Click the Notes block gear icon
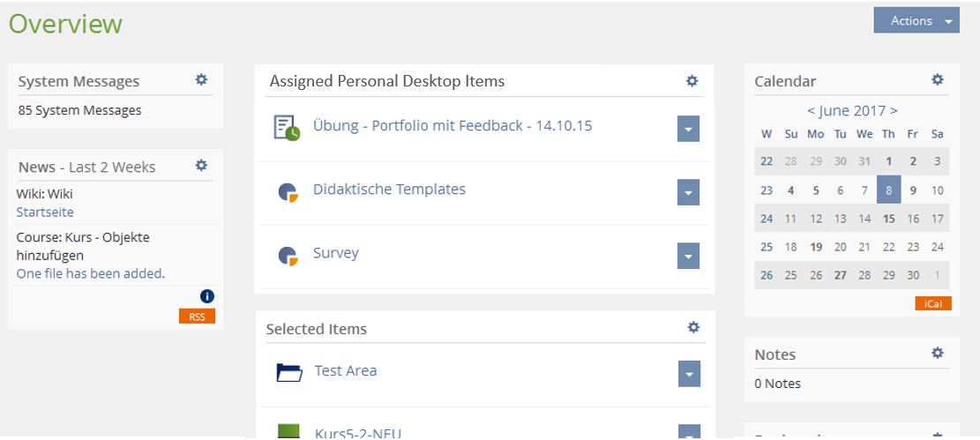The image size is (980, 440). [938, 354]
